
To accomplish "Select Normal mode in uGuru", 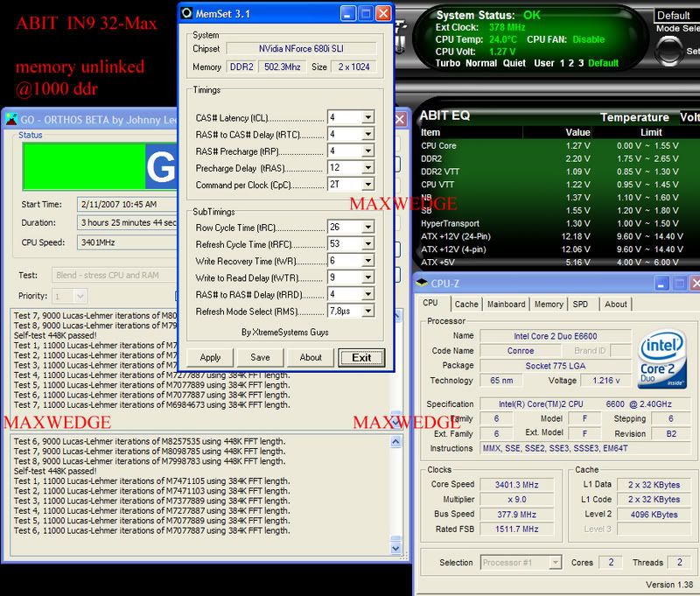I will point(480,63).
